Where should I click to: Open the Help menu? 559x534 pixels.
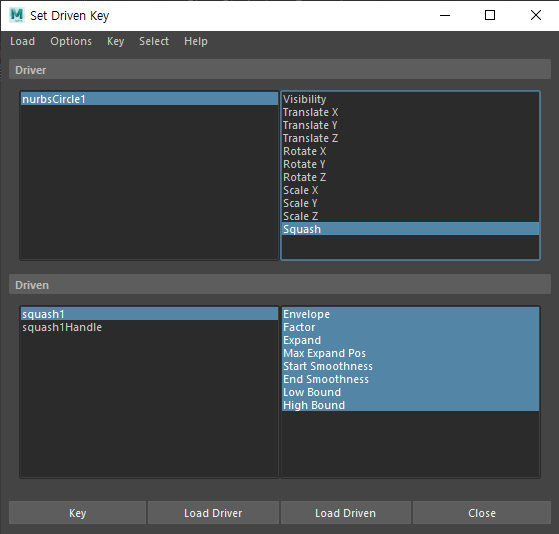196,41
